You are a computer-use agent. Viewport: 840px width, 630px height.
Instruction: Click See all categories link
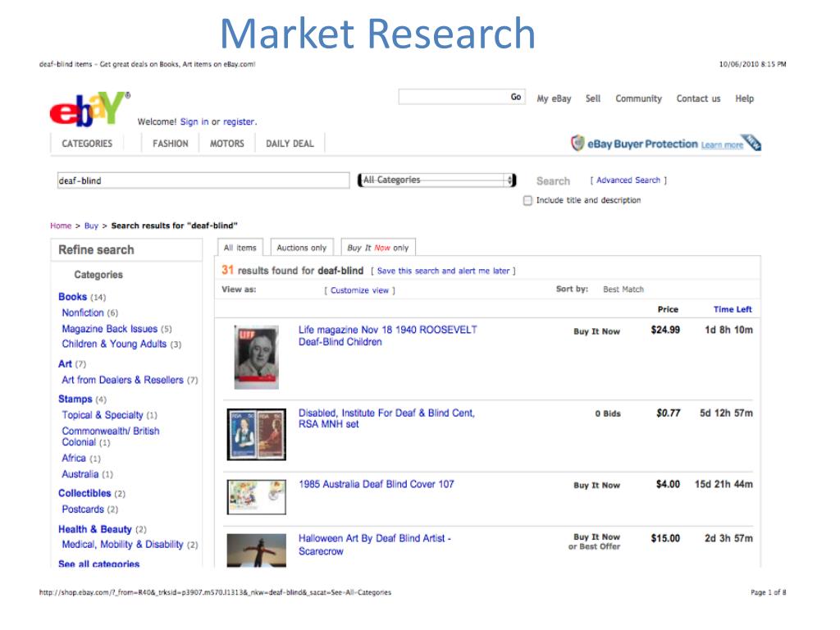98,564
